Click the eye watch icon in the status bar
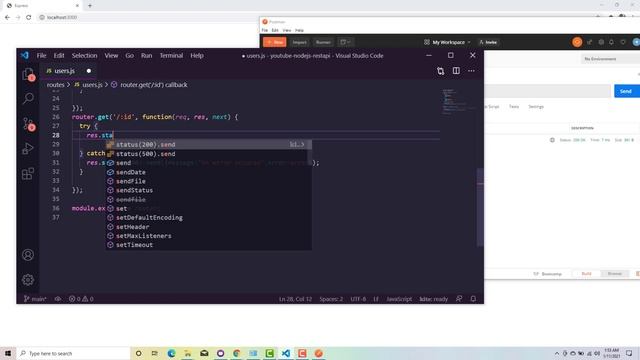The image size is (640, 360). click(58, 299)
